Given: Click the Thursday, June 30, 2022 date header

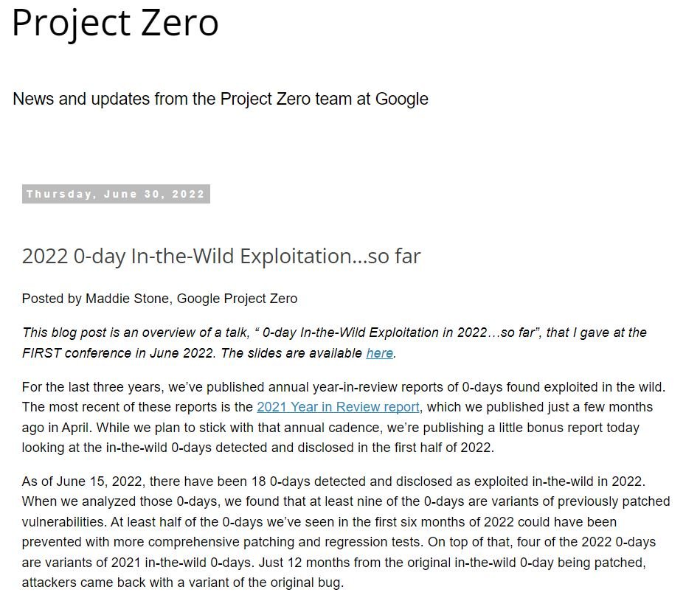Looking at the screenshot, I should click(x=116, y=194).
